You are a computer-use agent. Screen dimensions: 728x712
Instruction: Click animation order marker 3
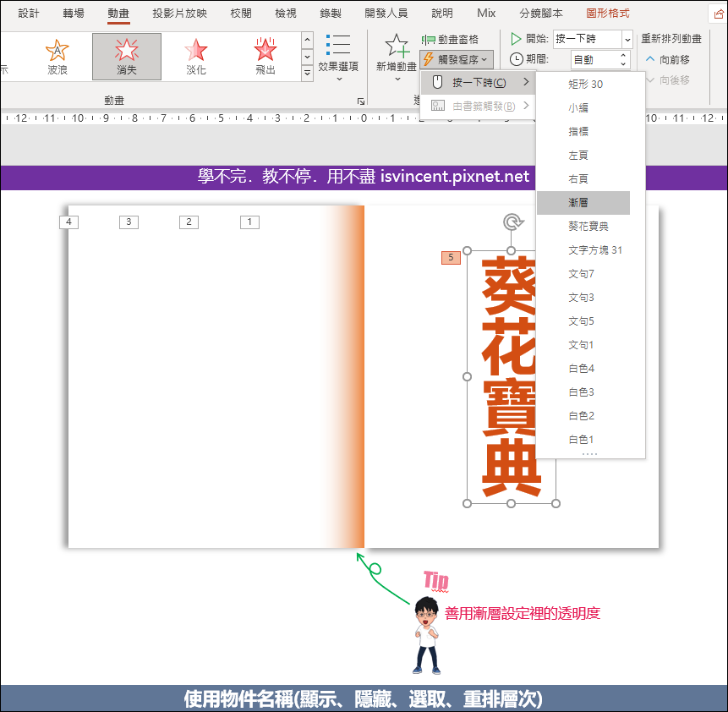129,222
